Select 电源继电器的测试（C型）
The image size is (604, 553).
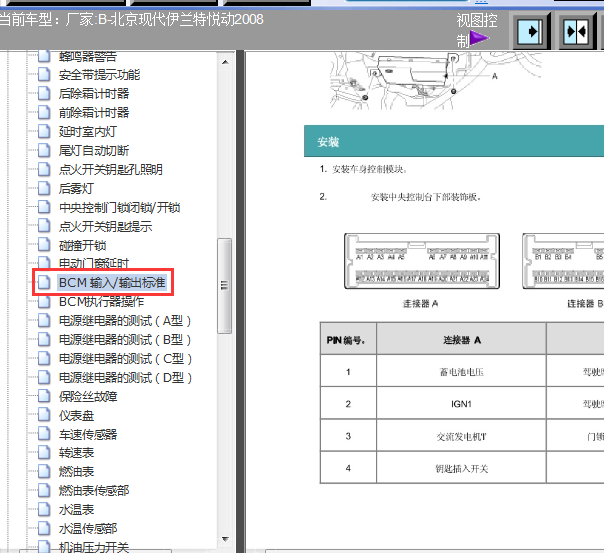125,359
